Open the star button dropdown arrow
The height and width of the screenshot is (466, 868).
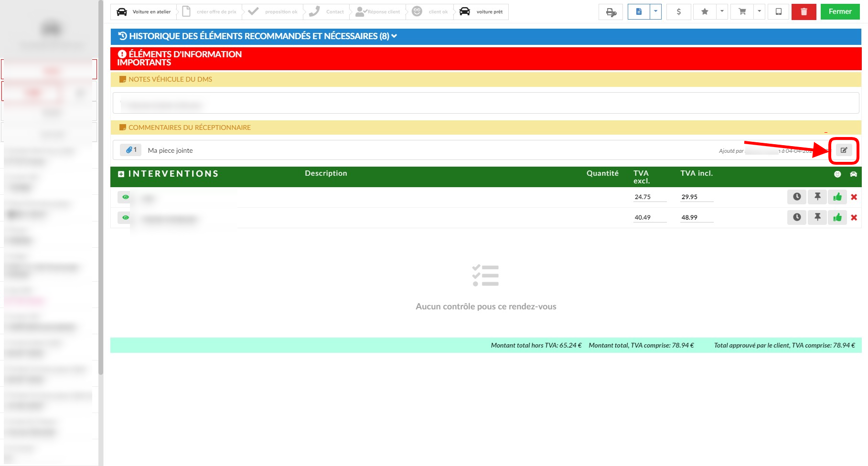(722, 12)
